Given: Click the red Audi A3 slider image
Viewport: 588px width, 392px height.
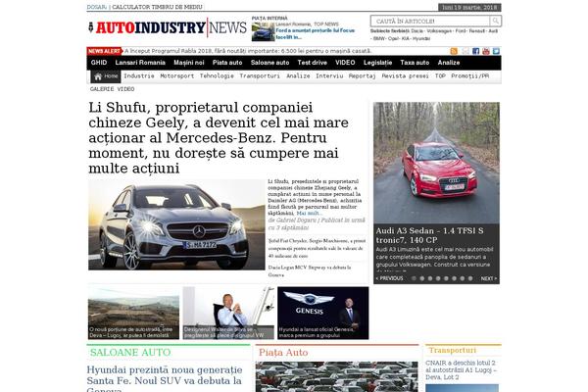Looking at the screenshot, I should (436, 163).
